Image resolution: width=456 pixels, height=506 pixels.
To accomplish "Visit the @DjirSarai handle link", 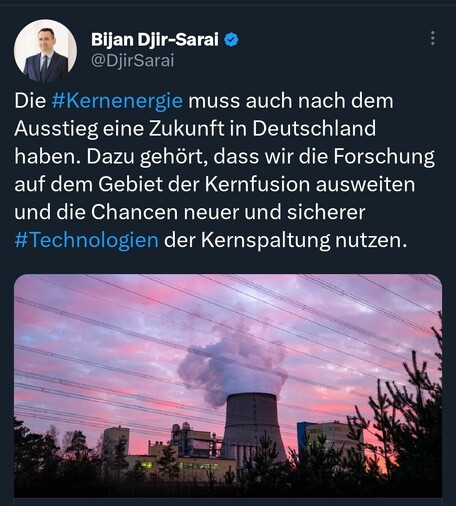I will [x=132, y=61].
